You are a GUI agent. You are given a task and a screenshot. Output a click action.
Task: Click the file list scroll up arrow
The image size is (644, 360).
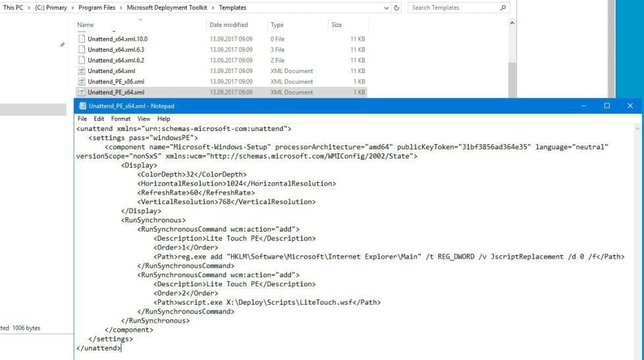pyautogui.click(x=512, y=23)
